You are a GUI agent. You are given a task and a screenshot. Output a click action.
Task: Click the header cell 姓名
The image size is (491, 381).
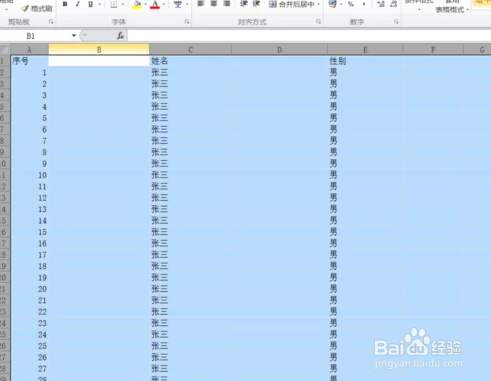pyautogui.click(x=190, y=61)
